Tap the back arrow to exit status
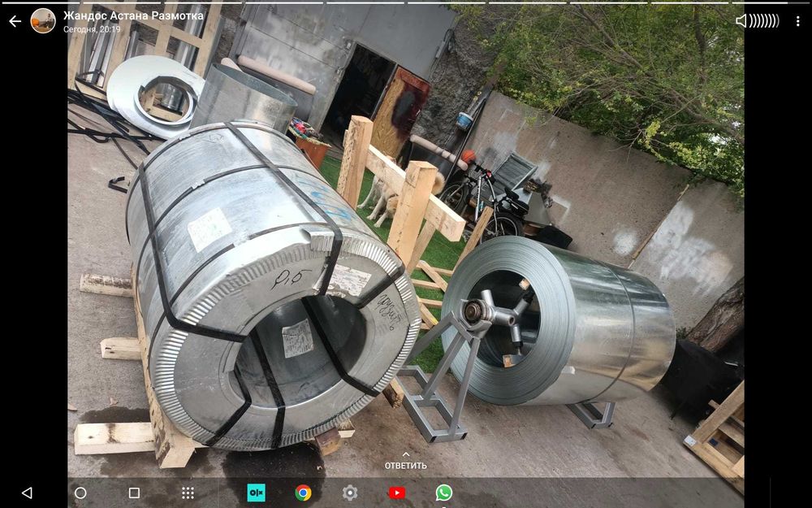 (15, 21)
